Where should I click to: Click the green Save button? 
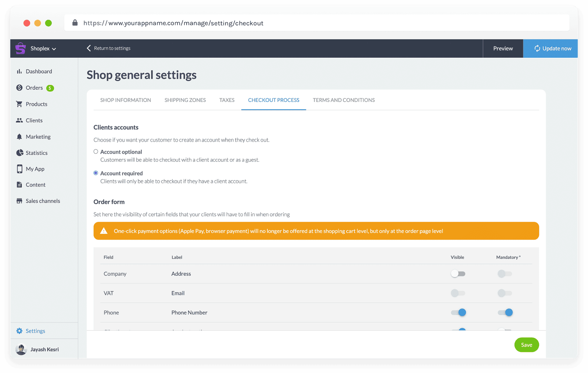[x=526, y=345]
